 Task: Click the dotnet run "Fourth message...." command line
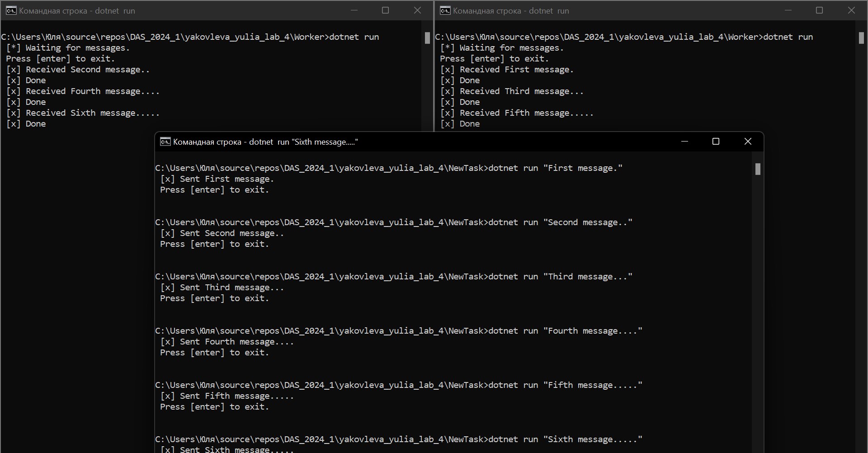pyautogui.click(x=399, y=331)
